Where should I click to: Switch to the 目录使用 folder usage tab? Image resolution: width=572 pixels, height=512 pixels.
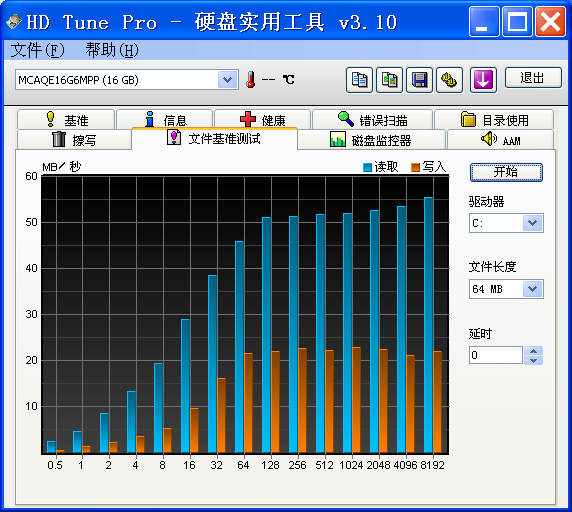pyautogui.click(x=494, y=119)
